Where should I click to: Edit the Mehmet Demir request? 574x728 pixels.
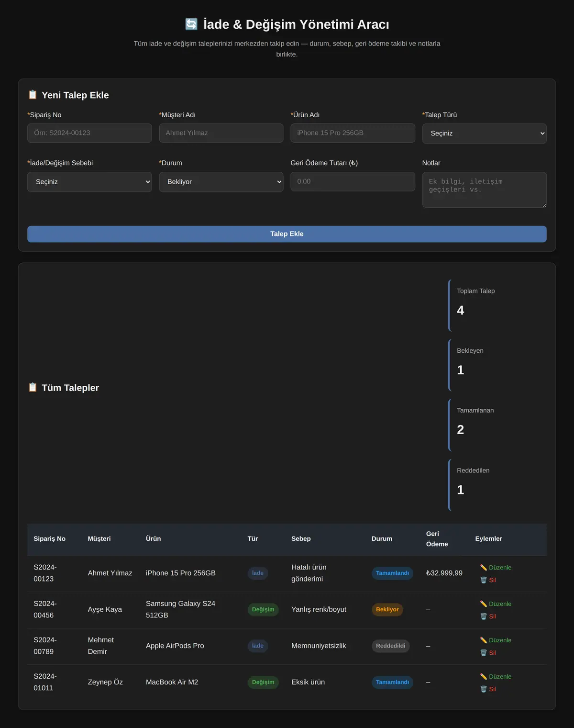click(496, 640)
